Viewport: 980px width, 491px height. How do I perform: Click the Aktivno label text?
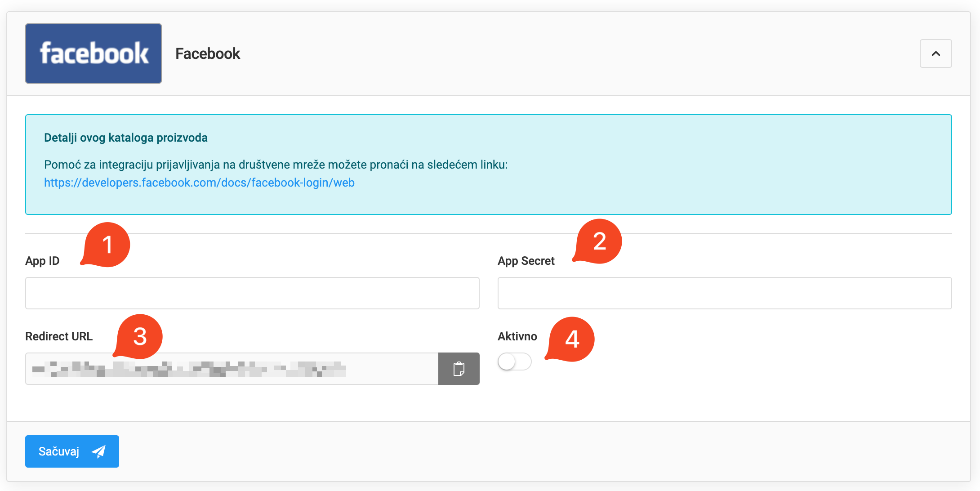(517, 336)
